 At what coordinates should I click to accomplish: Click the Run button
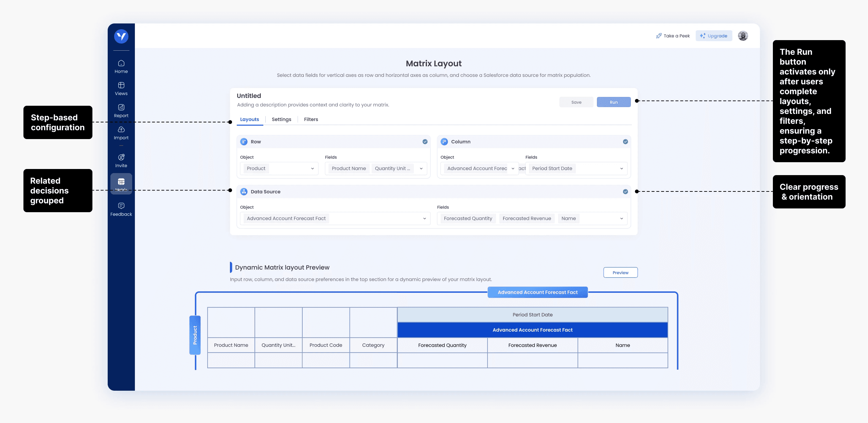point(614,102)
